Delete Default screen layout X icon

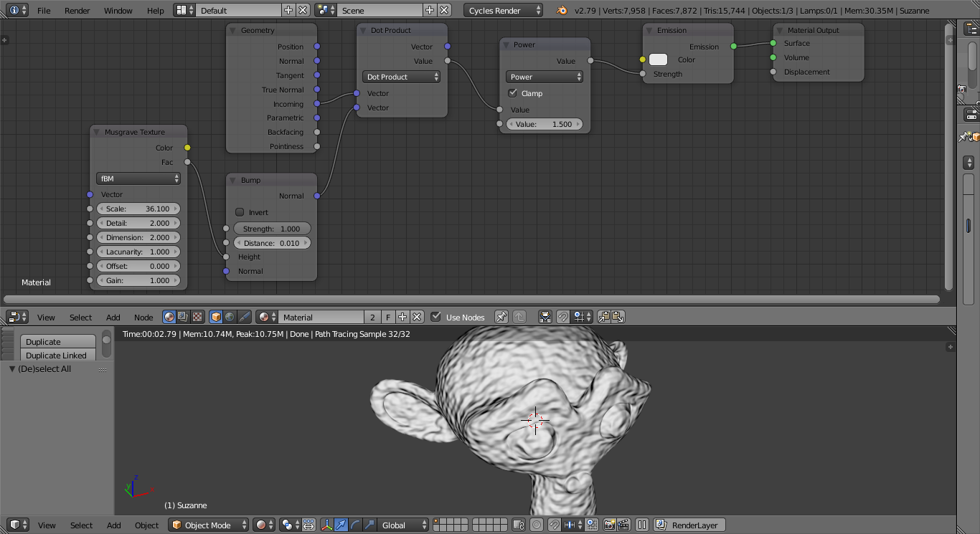tap(303, 10)
